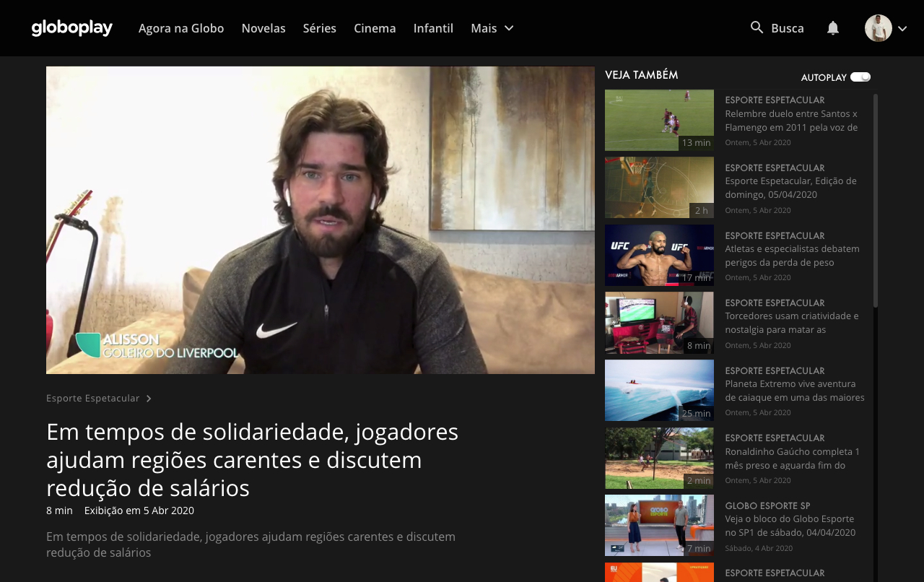924x582 pixels.
Task: Click the '8 min' duration under the headline
Action: point(59,511)
